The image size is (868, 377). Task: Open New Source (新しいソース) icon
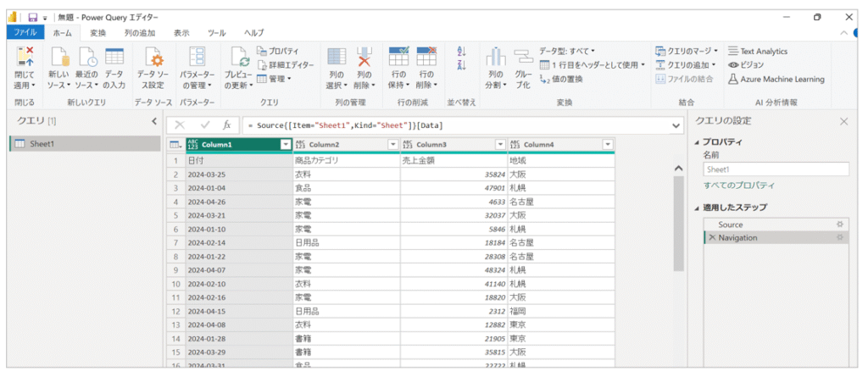(59, 57)
